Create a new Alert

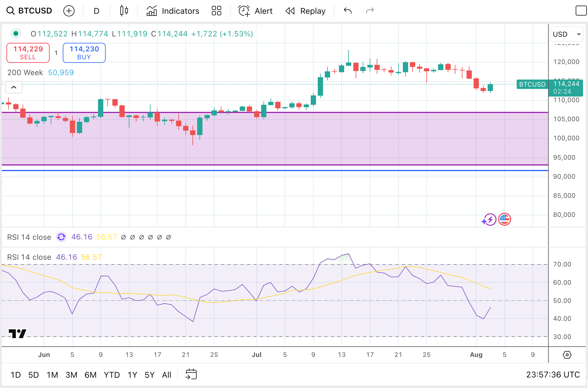pyautogui.click(x=255, y=11)
